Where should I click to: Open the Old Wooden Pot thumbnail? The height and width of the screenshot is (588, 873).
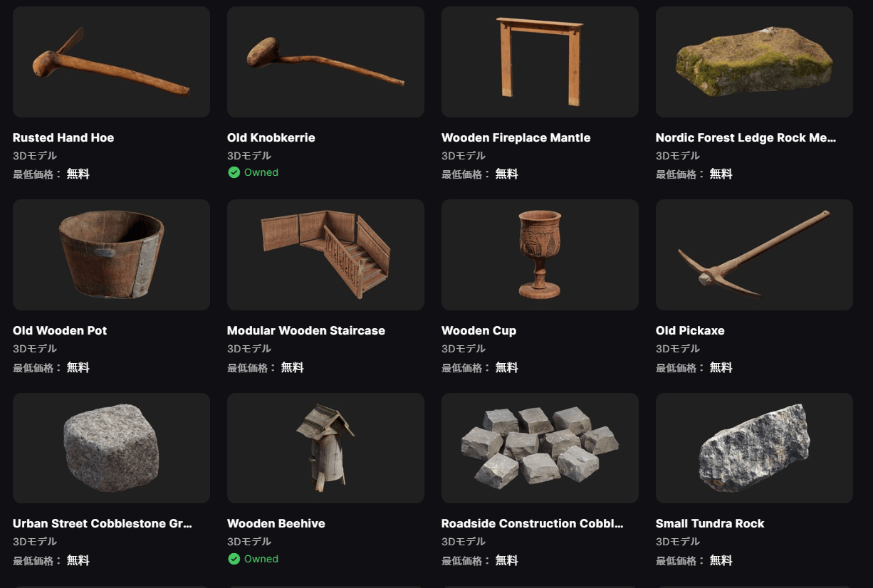pos(111,255)
